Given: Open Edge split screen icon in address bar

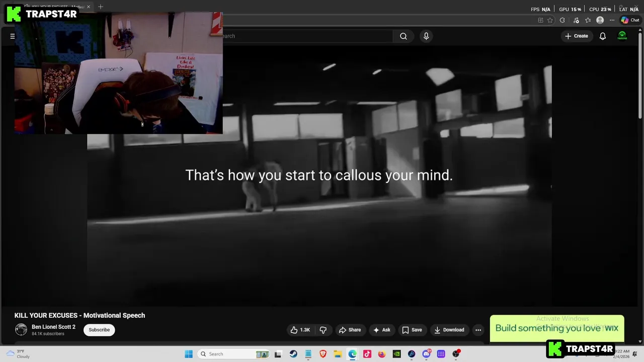Looking at the screenshot, I should pos(540,20).
